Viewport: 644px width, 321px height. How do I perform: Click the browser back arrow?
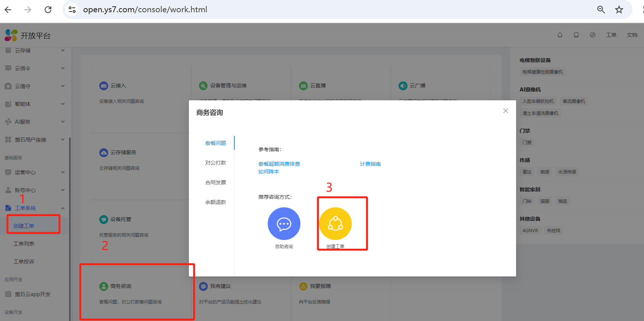(x=8, y=10)
